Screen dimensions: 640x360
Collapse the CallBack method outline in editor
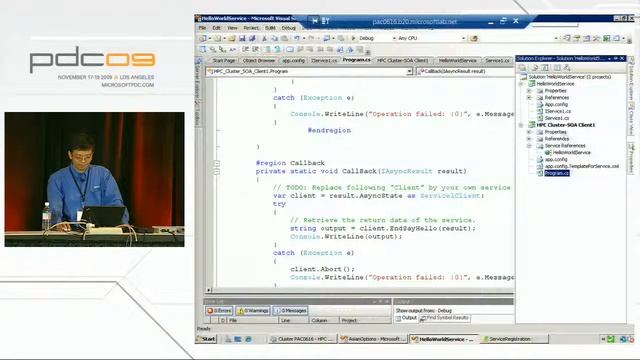pyautogui.click(x=217, y=171)
